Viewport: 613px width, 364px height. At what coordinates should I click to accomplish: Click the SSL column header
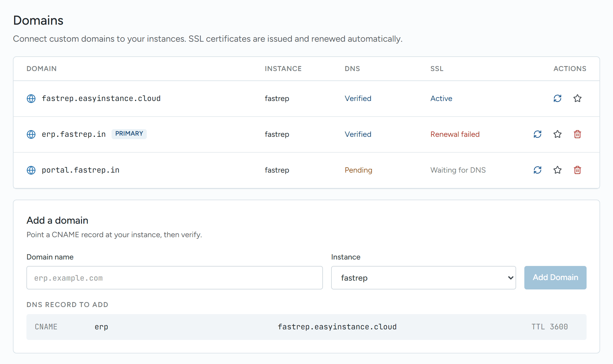437,69
